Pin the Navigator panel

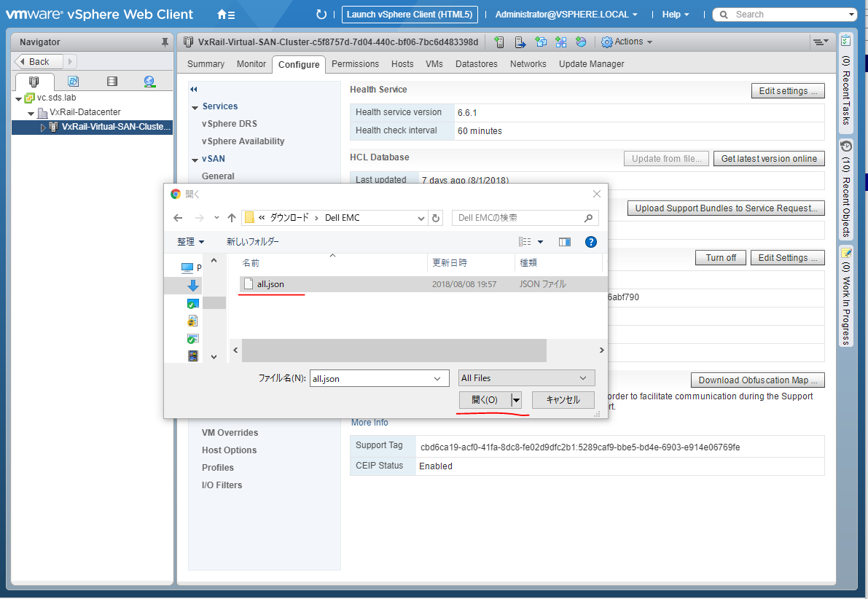coord(165,42)
